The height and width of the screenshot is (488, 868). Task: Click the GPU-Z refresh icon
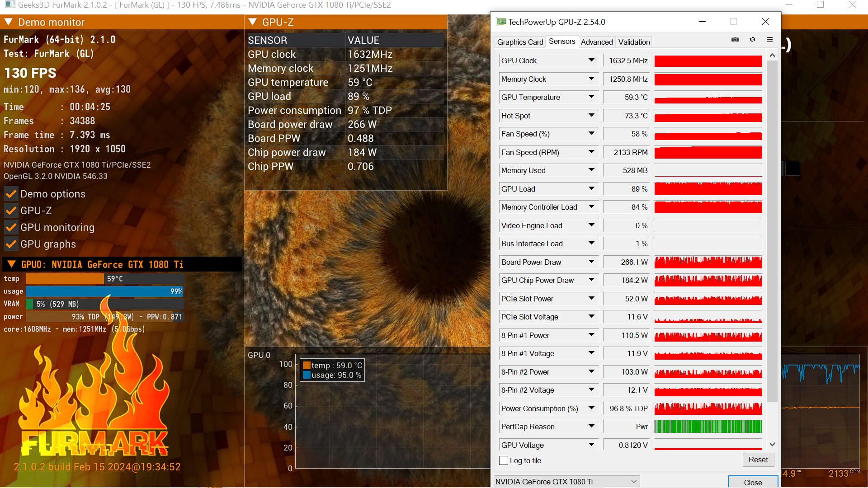pyautogui.click(x=752, y=40)
